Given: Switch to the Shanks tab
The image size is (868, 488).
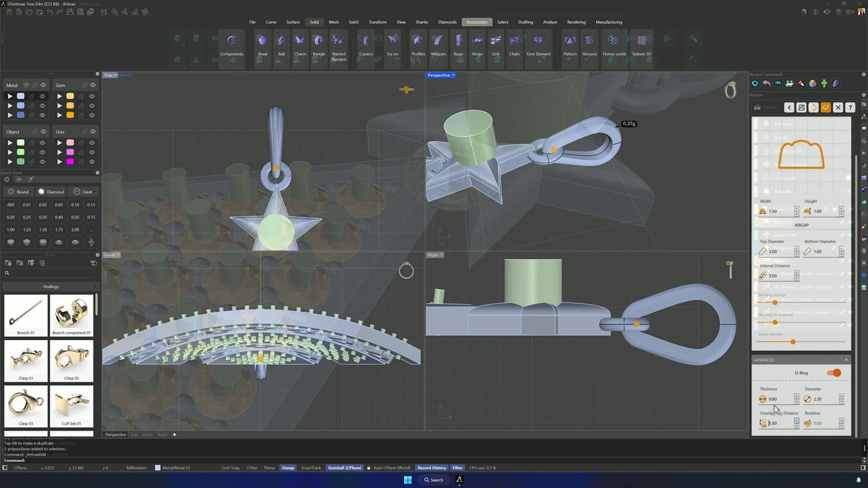Looking at the screenshot, I should click(422, 22).
